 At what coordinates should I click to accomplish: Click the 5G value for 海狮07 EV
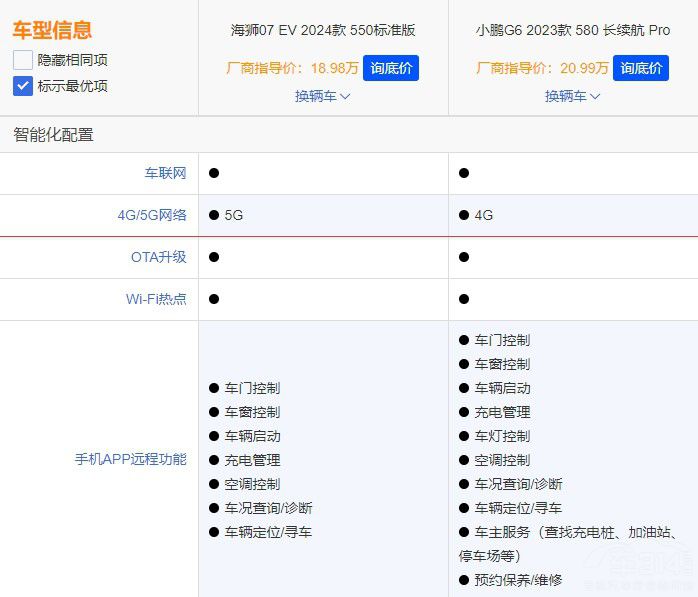coord(233,215)
